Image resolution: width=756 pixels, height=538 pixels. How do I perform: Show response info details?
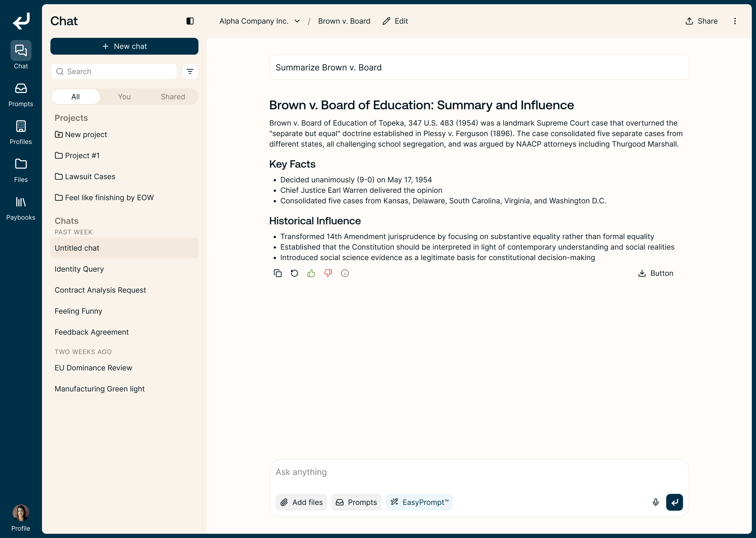345,273
